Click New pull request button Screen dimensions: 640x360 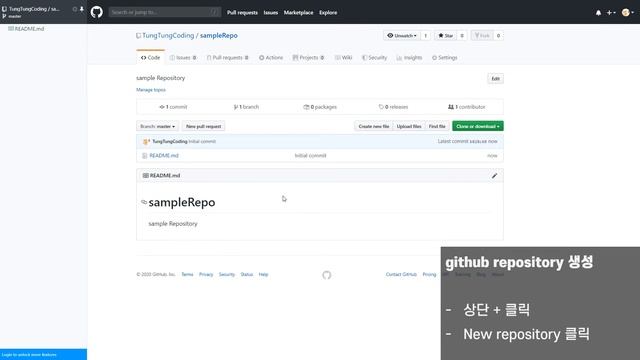203,127
